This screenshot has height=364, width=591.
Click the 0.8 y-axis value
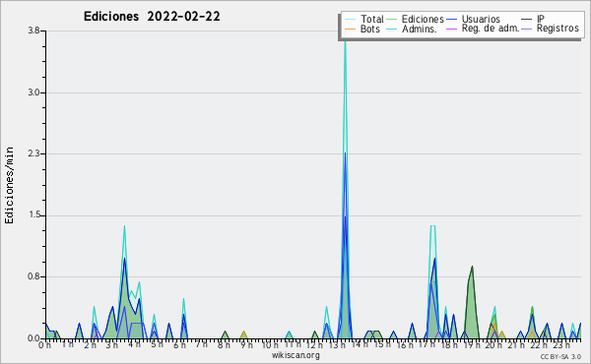(x=33, y=277)
